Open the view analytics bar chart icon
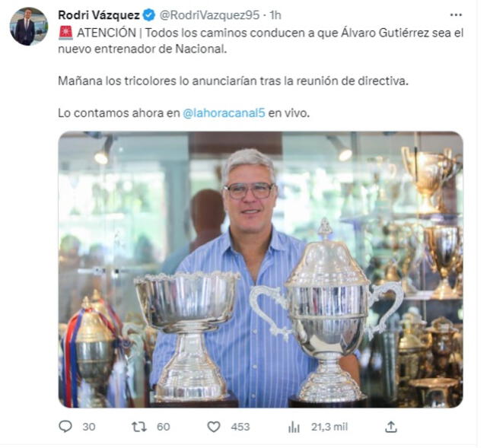The height and width of the screenshot is (448, 487). (x=294, y=427)
